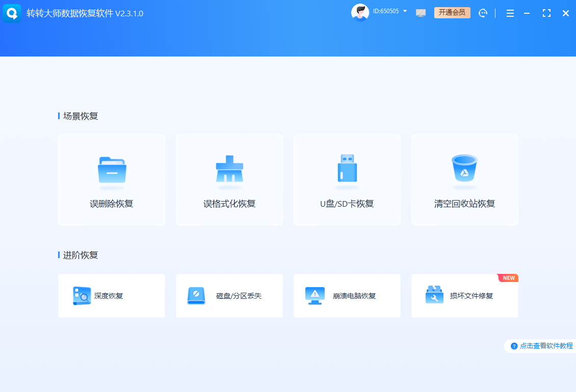Screen dimensions: 576x392
Task: Click the 误格式化恢复 label
Action: coord(229,204)
